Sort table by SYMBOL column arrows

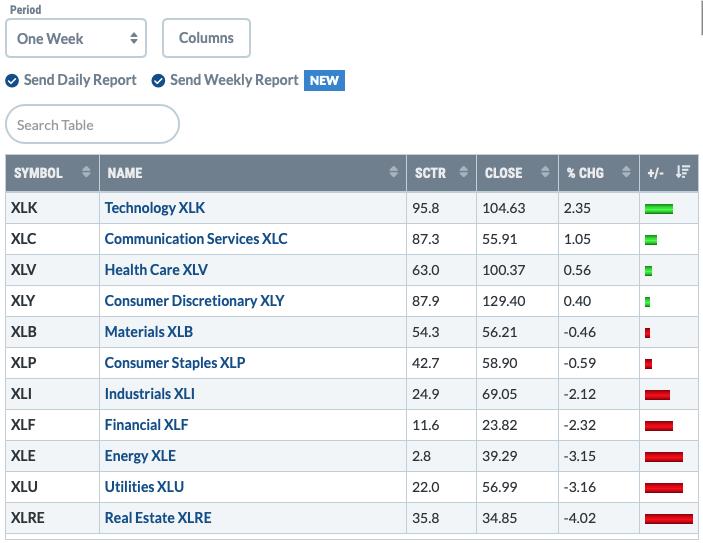(x=86, y=172)
